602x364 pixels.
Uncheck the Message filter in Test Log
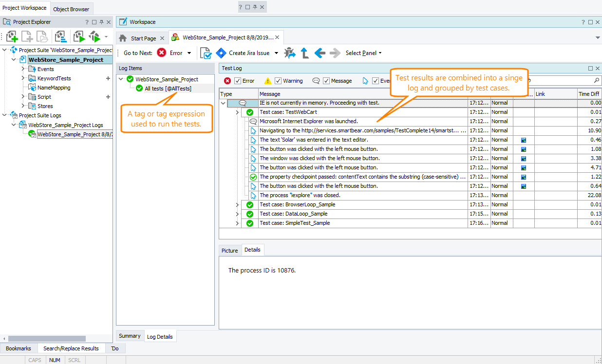[326, 80]
